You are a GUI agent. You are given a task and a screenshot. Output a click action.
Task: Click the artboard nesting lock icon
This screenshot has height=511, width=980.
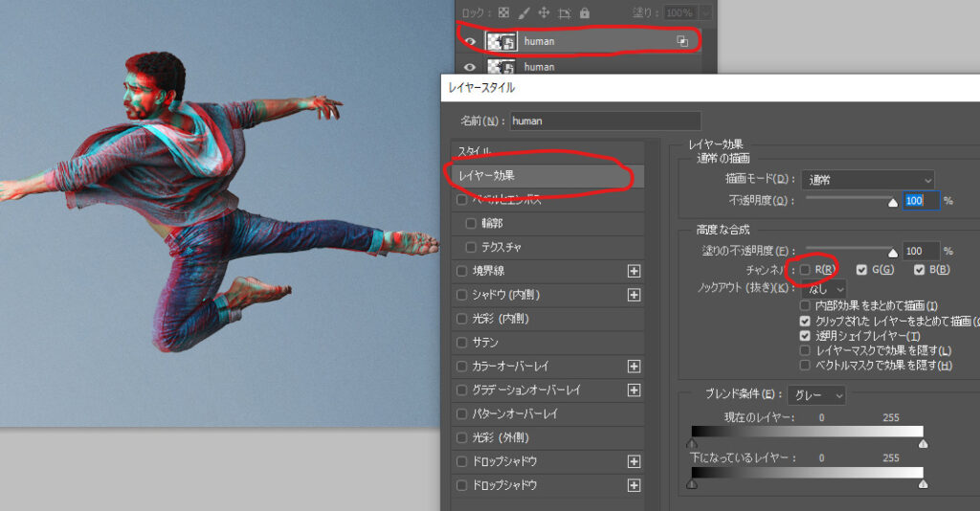click(x=564, y=12)
